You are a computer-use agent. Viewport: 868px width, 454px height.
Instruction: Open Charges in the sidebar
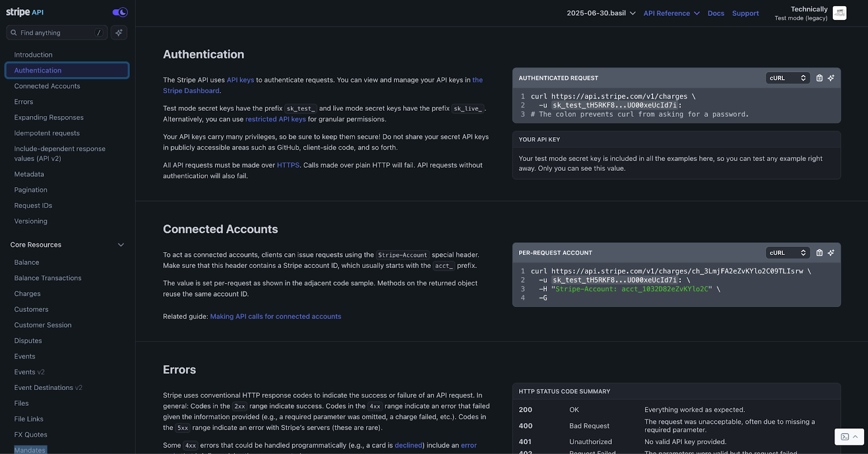pos(28,294)
